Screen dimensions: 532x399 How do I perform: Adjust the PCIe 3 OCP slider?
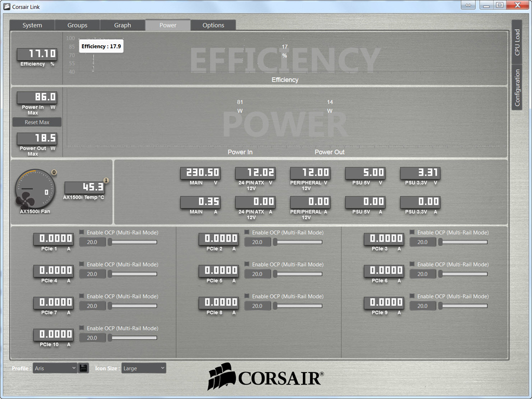463,242
